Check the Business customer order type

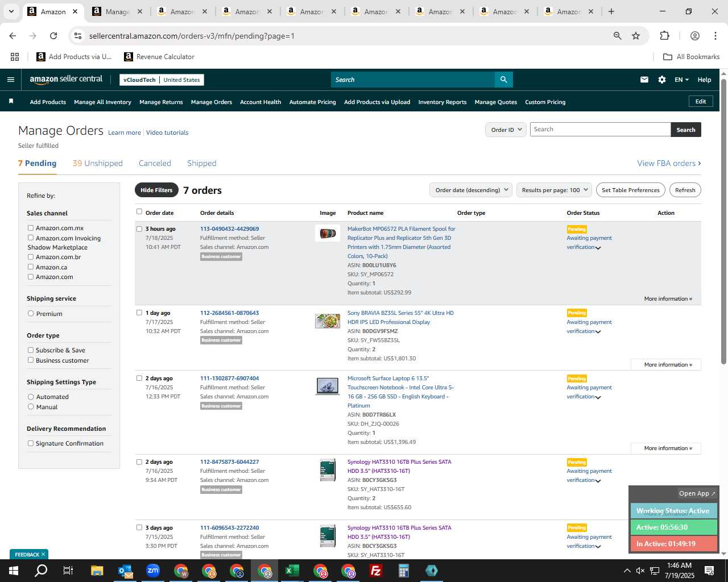(31, 360)
